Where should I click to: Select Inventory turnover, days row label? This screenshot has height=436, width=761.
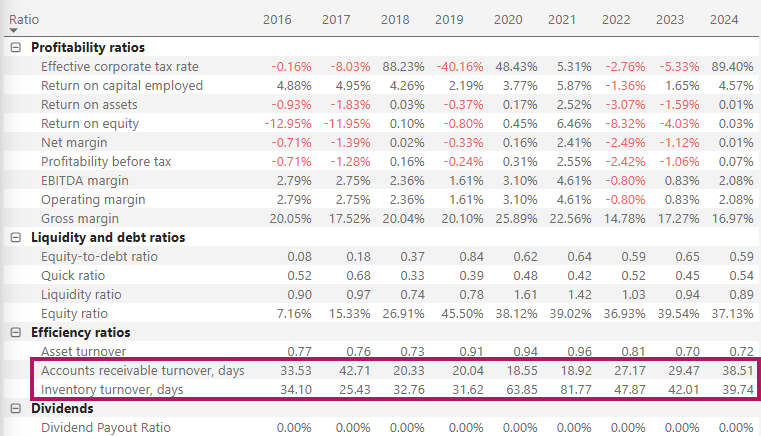(x=113, y=390)
